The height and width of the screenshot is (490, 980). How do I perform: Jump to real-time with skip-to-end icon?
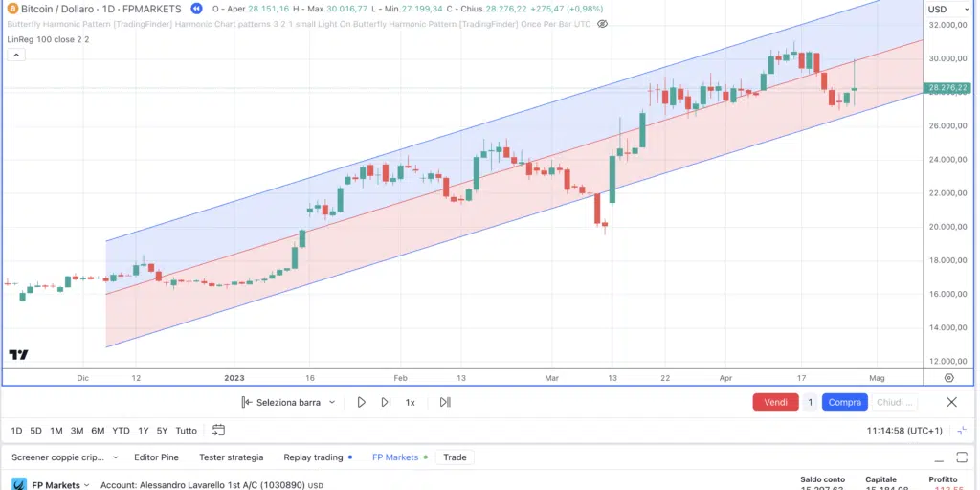(445, 403)
